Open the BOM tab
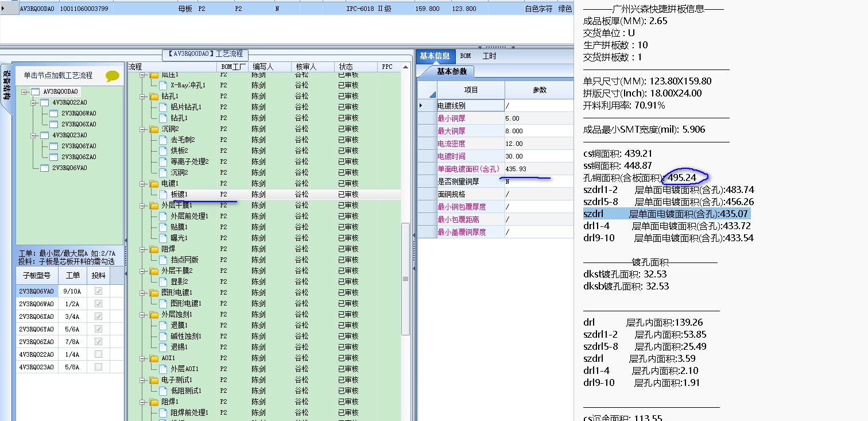Viewport: 868px width, 421px height. (466, 56)
